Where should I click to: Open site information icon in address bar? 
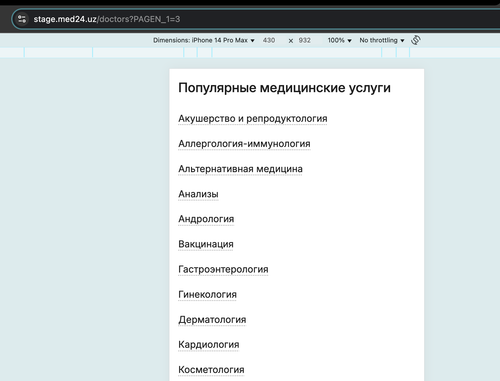(x=22, y=19)
